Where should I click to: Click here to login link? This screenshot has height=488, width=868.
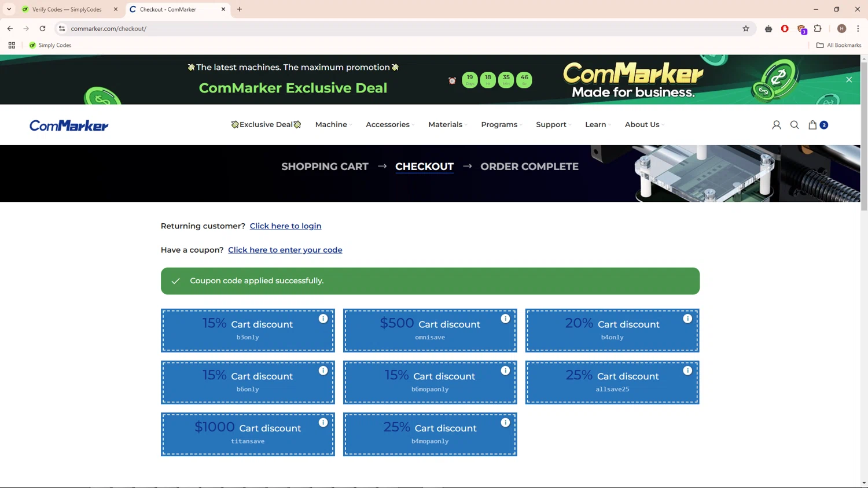point(285,226)
